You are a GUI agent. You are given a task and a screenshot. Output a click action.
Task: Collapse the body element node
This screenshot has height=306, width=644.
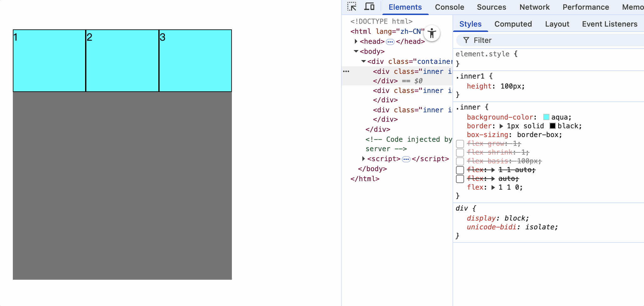[x=356, y=51]
